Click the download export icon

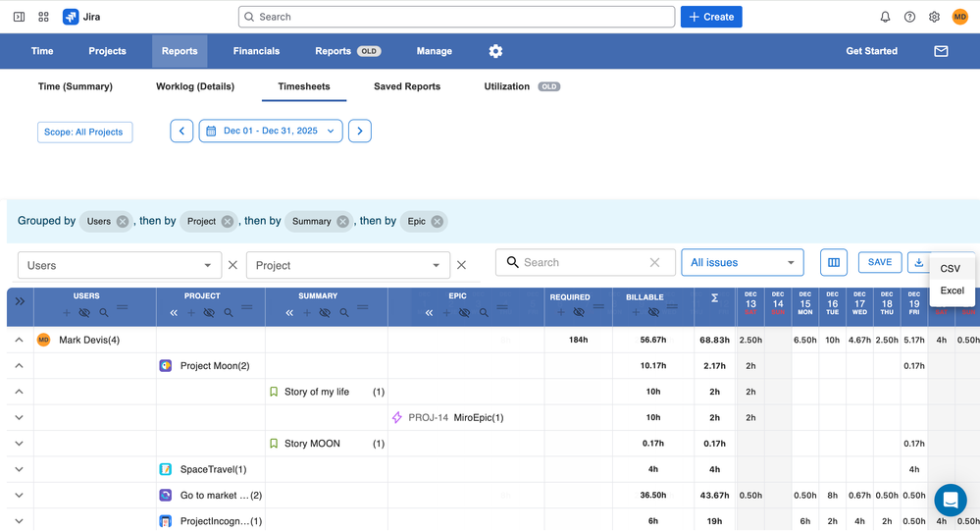(918, 262)
